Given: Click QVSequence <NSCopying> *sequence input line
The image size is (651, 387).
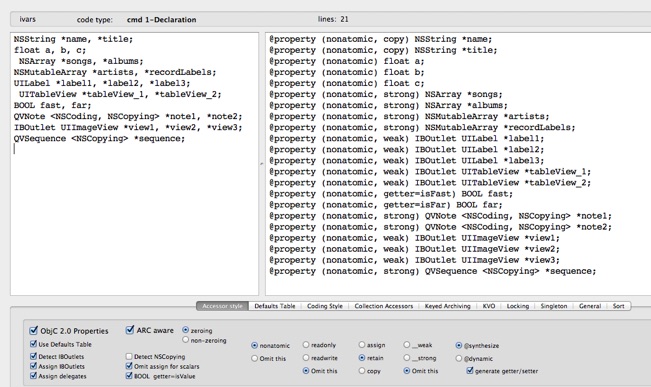Looking at the screenshot, I should 99,139.
